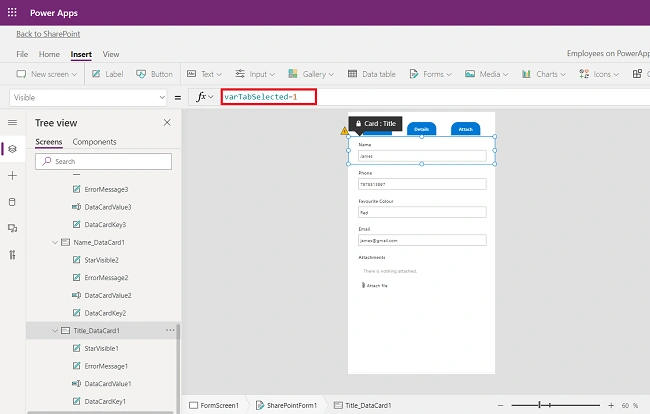Open the File menu
This screenshot has width=650, height=414.
(x=22, y=54)
